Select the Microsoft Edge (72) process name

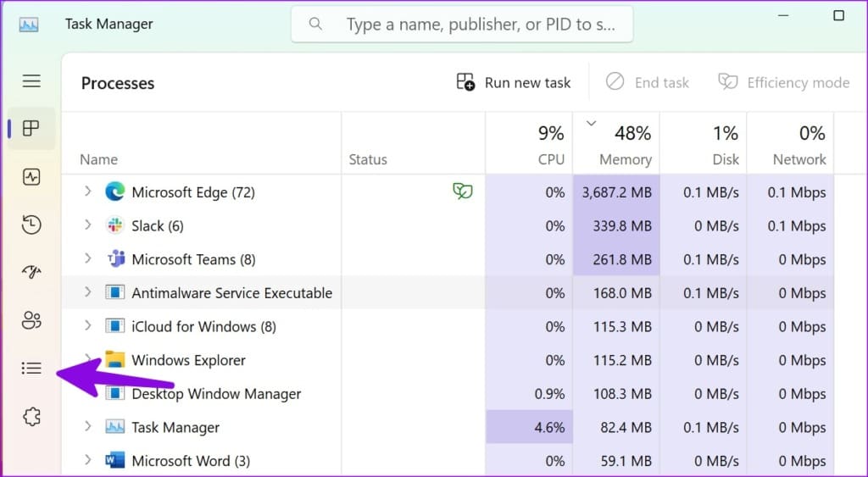click(193, 192)
